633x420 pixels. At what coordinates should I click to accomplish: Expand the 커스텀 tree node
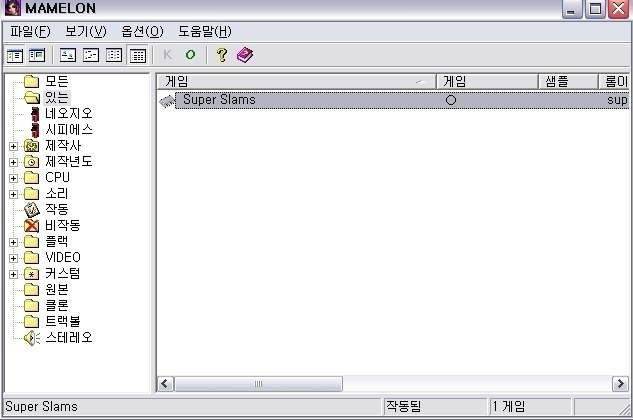coord(13,274)
